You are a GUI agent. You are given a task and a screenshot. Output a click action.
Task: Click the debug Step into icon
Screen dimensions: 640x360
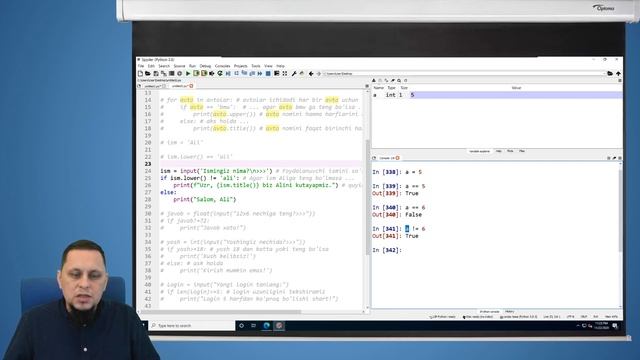244,73
